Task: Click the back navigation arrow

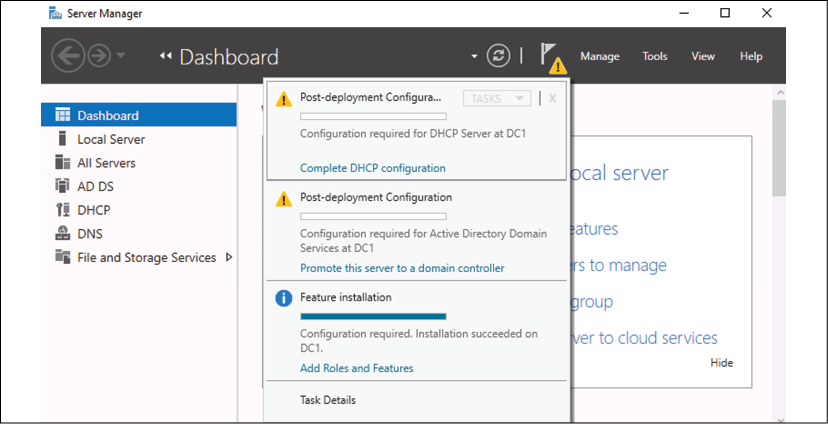Action: point(67,56)
